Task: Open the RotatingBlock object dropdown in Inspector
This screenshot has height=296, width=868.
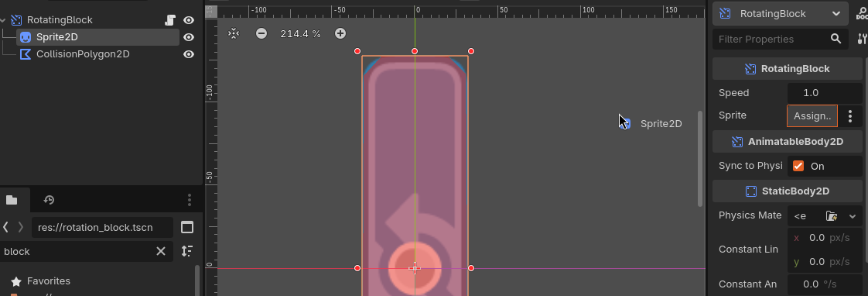Action: click(x=781, y=14)
